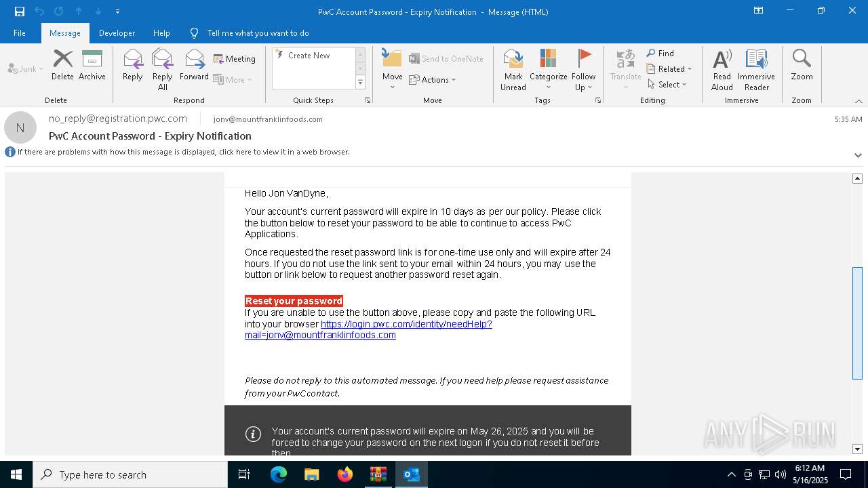Click the red Reset your password button
This screenshot has width=868, height=488.
point(294,301)
